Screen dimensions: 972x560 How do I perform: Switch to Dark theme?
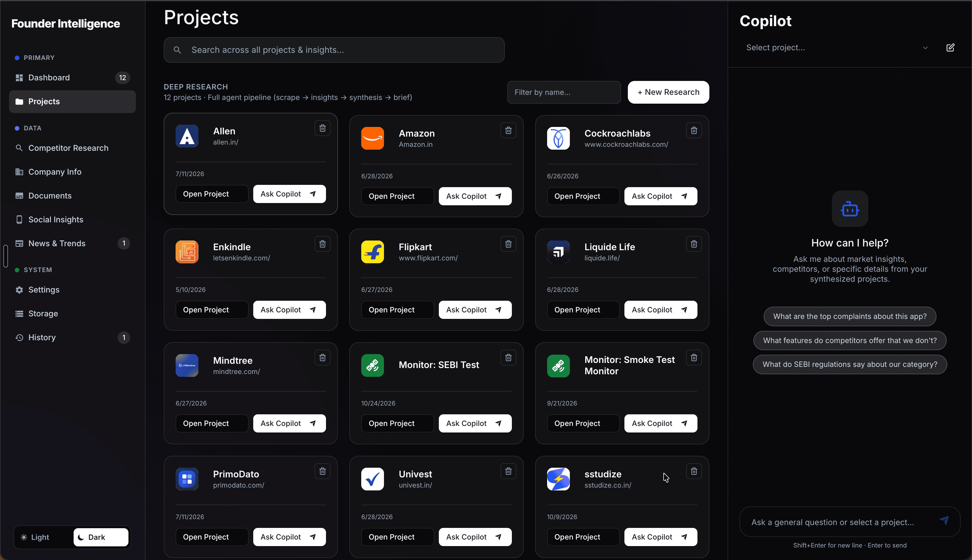tap(101, 537)
